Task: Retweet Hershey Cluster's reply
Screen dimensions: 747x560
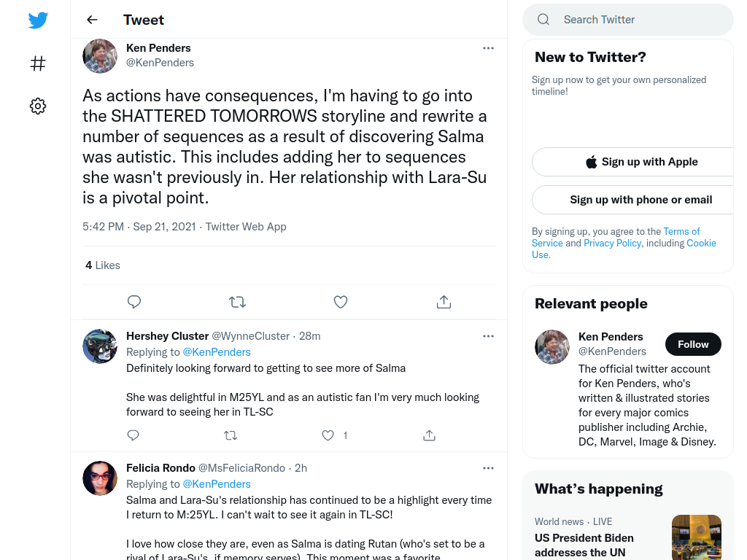Action: tap(231, 435)
